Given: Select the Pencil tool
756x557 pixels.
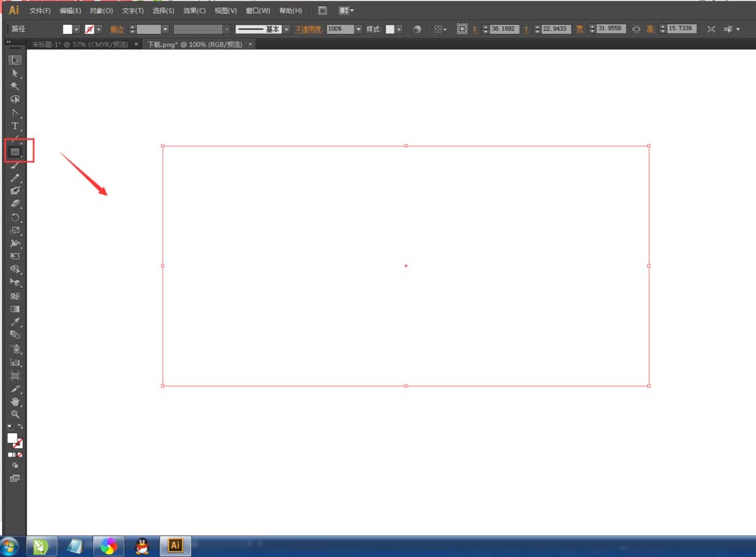Looking at the screenshot, I should 15,178.
